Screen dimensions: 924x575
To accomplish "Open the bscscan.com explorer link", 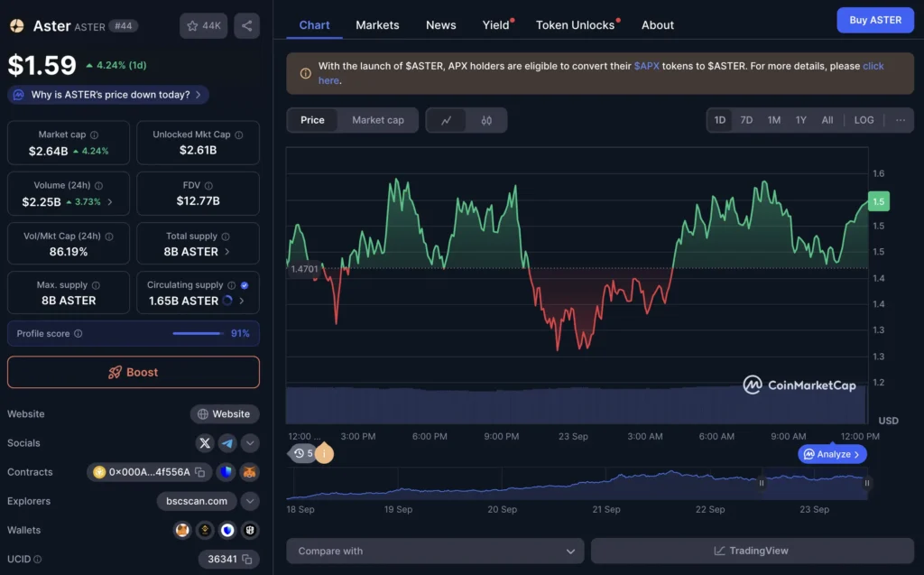I will coord(197,501).
